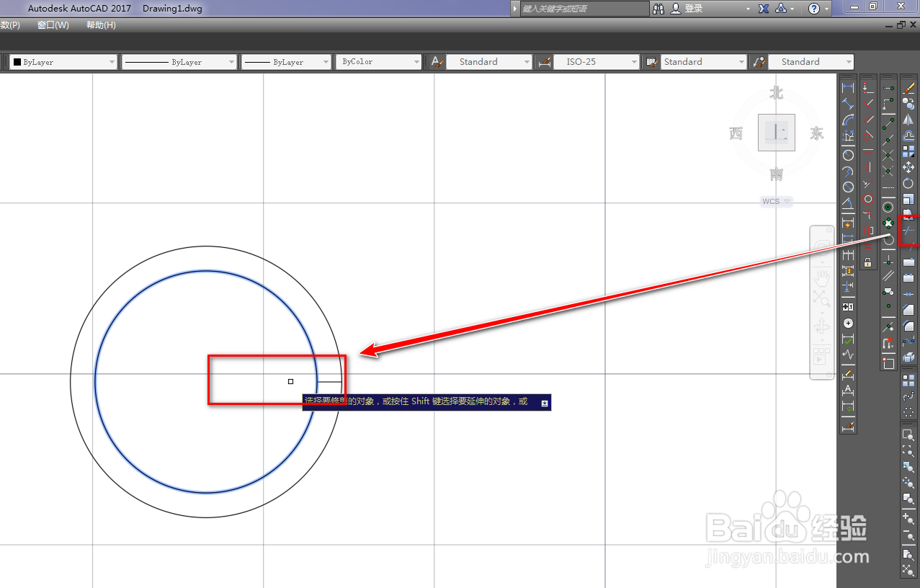This screenshot has width=920, height=588.
Task: Click the Autodesk Exchange X icon
Action: click(764, 9)
